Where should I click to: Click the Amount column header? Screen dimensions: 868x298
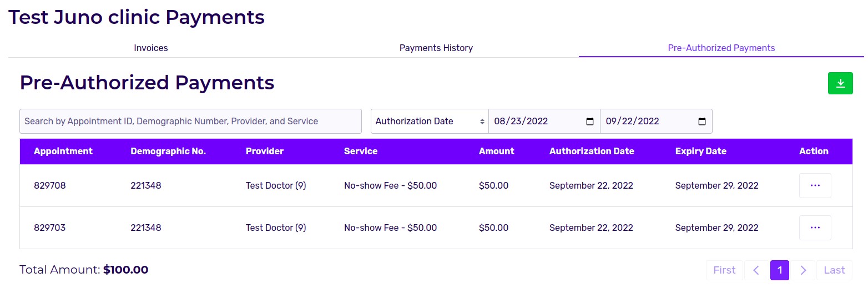click(x=496, y=151)
